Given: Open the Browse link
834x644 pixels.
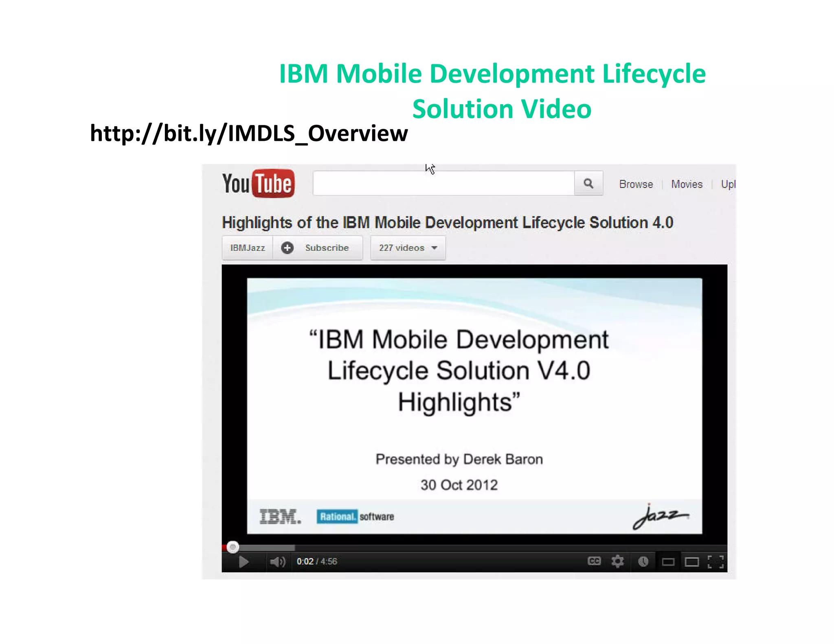Looking at the screenshot, I should click(x=636, y=184).
